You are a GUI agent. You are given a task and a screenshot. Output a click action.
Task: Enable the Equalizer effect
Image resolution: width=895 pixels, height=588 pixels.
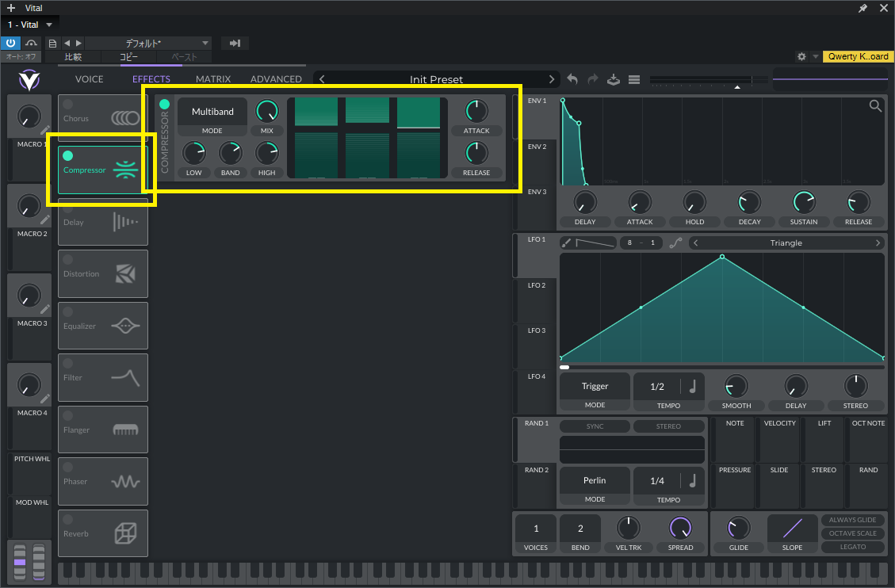point(68,312)
